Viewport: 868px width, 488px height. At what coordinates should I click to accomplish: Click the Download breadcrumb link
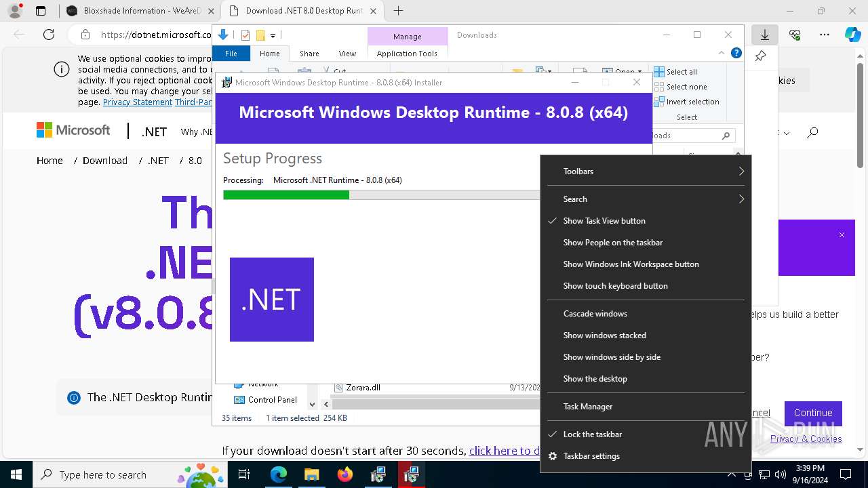click(105, 161)
